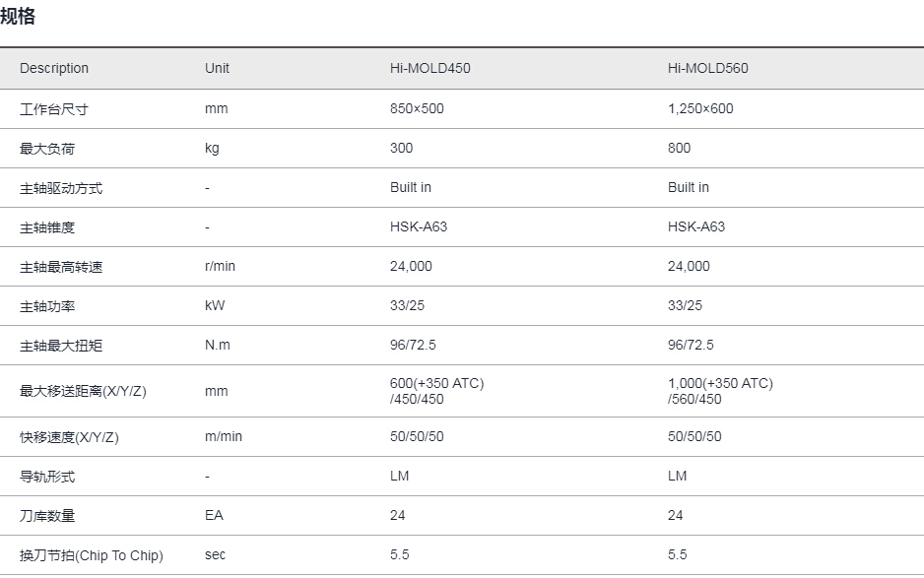Click HSK-A63 under Hi-MOLD450
The height and width of the screenshot is (578, 924).
pos(419,226)
